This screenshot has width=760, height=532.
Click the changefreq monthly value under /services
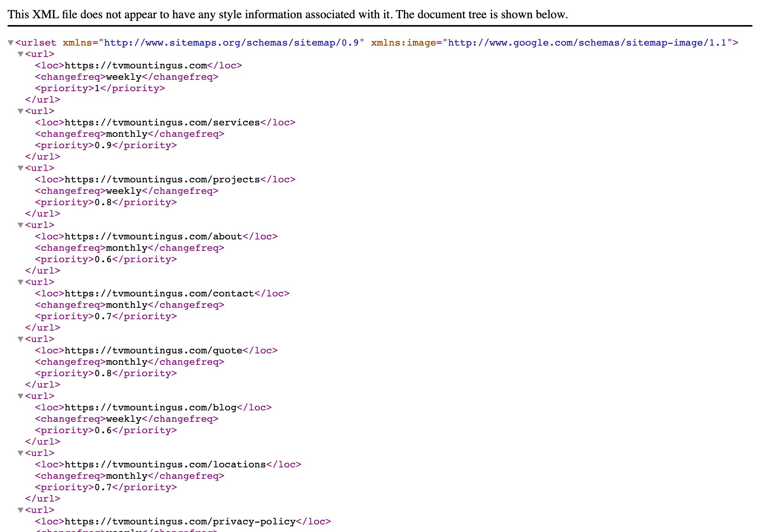(x=127, y=134)
